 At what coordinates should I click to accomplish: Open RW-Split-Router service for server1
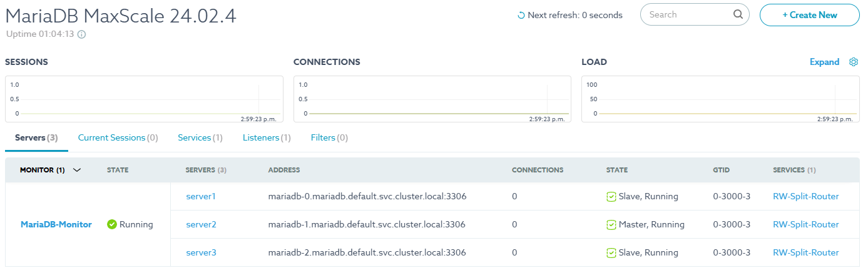(806, 196)
